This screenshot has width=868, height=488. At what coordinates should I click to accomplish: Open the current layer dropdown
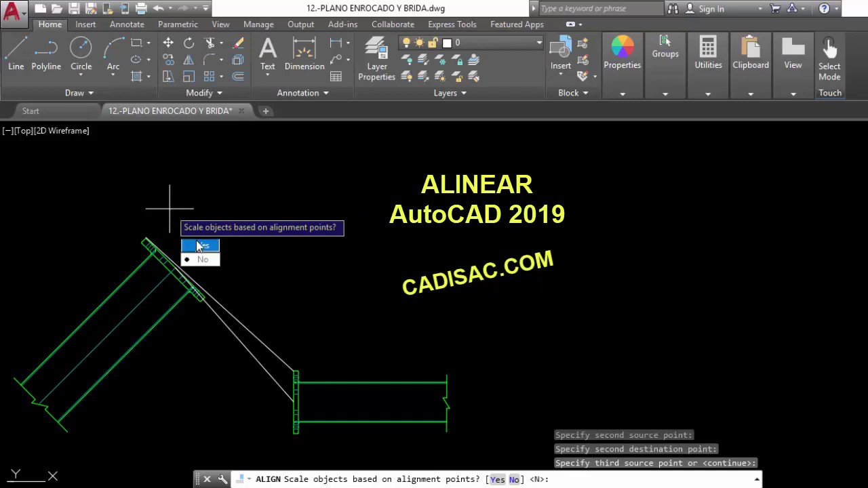tap(539, 43)
